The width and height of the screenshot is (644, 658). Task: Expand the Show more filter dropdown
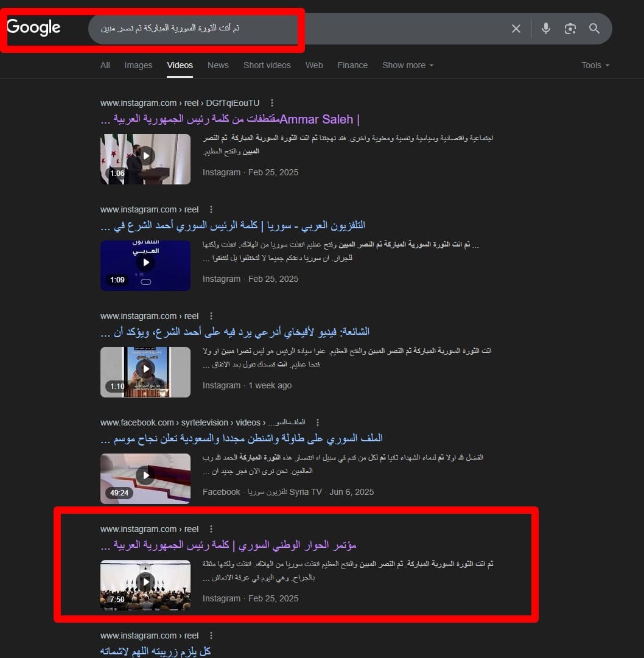pyautogui.click(x=408, y=66)
